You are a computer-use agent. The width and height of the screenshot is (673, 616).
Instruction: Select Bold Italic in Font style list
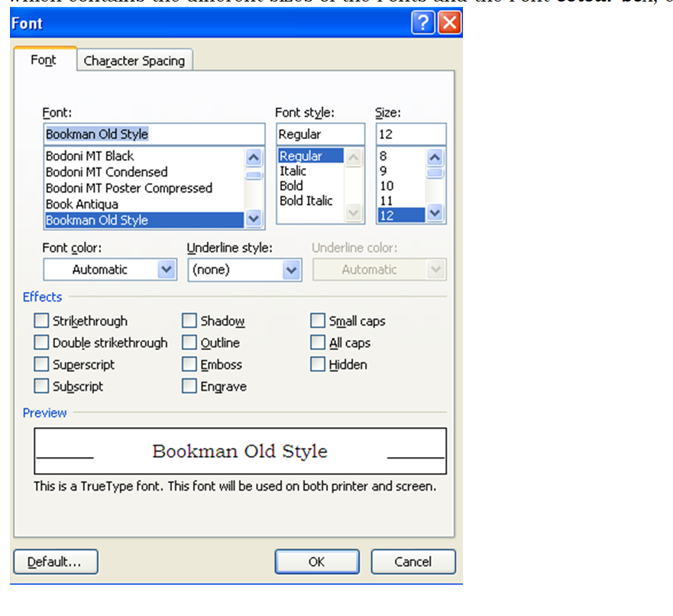pos(306,201)
